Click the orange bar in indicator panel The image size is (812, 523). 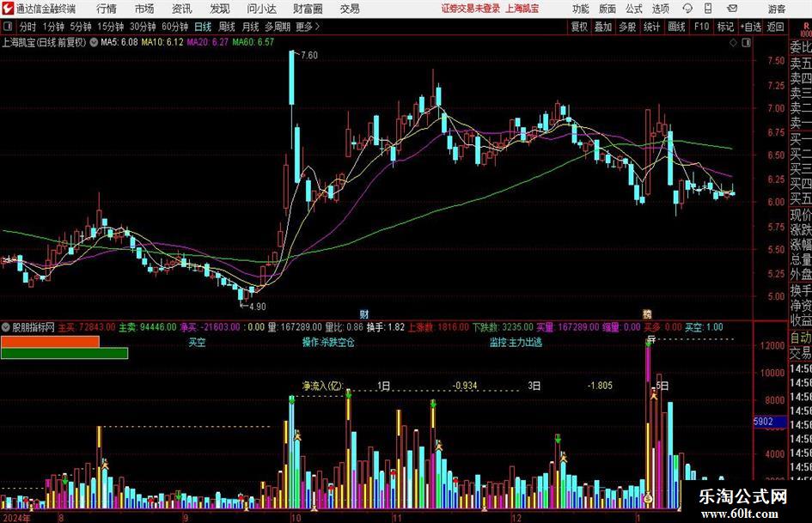(50, 342)
